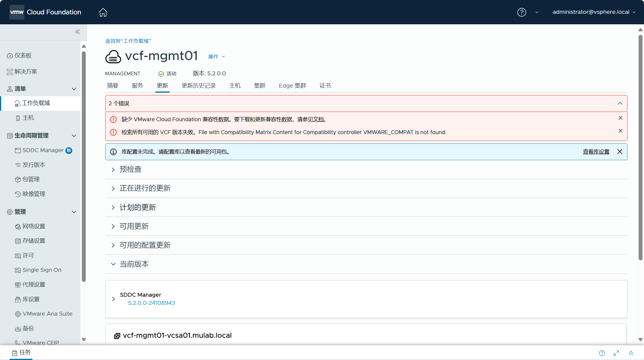The height and width of the screenshot is (360, 644).
Task: Collapse the left sidebar with double chevron
Action: click(x=78, y=32)
